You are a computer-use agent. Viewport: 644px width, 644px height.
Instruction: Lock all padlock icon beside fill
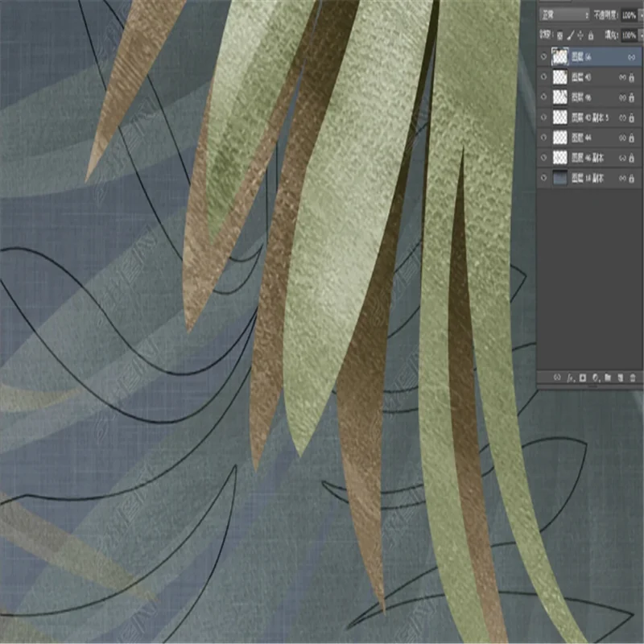(591, 35)
